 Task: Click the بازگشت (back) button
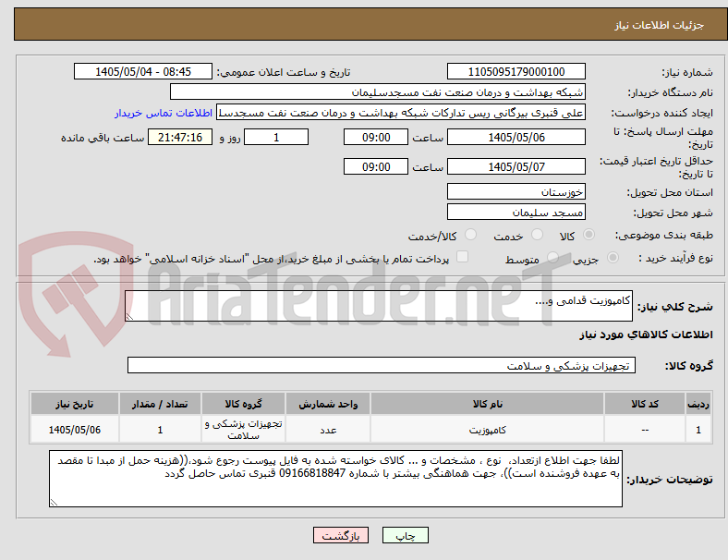tap(341, 535)
